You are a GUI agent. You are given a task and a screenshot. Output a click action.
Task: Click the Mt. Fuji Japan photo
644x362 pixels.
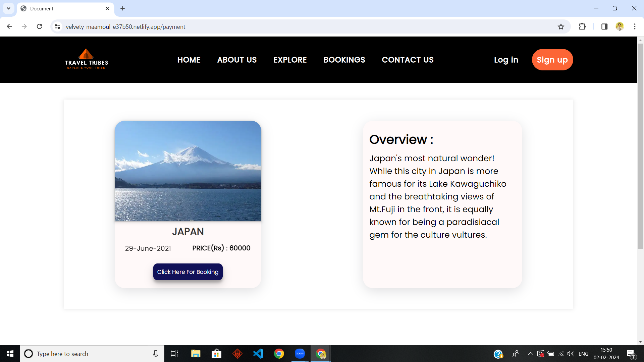[x=188, y=171]
